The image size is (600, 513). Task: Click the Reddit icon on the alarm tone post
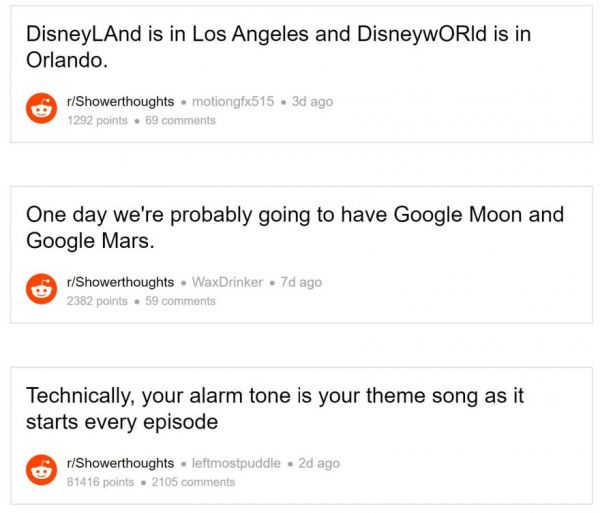click(41, 470)
